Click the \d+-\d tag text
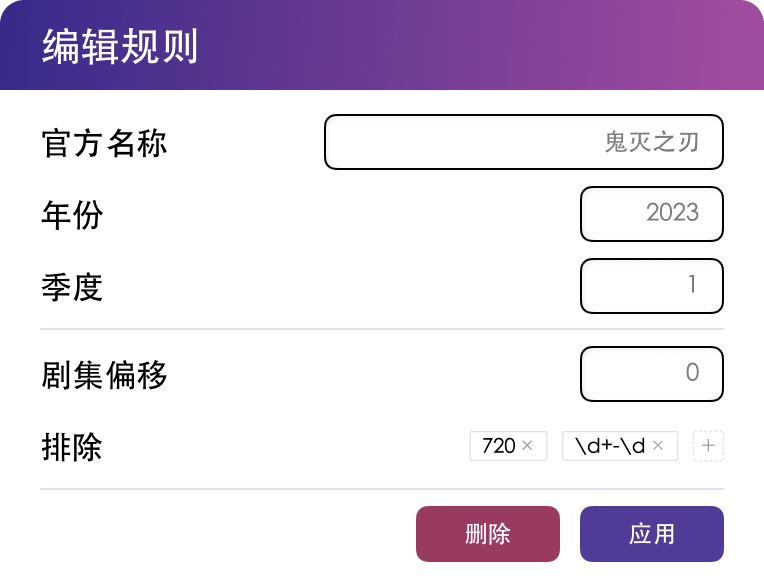764x586 pixels. tap(610, 446)
